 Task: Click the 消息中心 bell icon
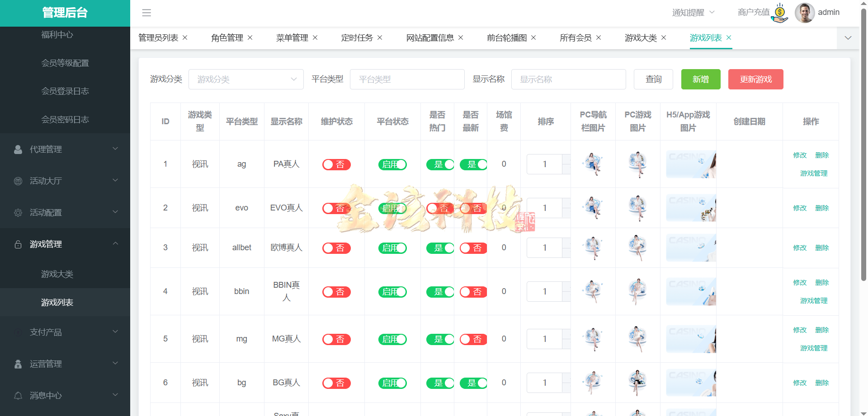(x=18, y=395)
